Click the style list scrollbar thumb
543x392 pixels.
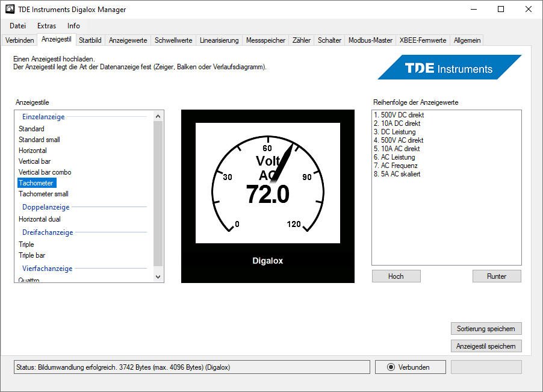point(158,193)
